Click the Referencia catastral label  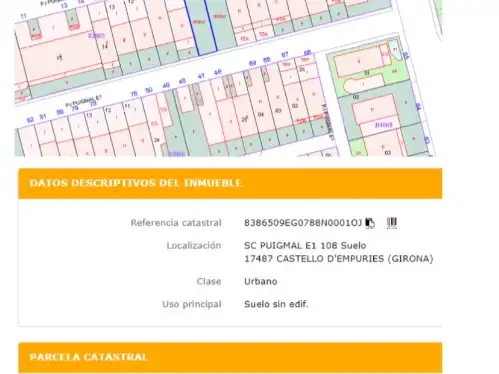coord(176,223)
